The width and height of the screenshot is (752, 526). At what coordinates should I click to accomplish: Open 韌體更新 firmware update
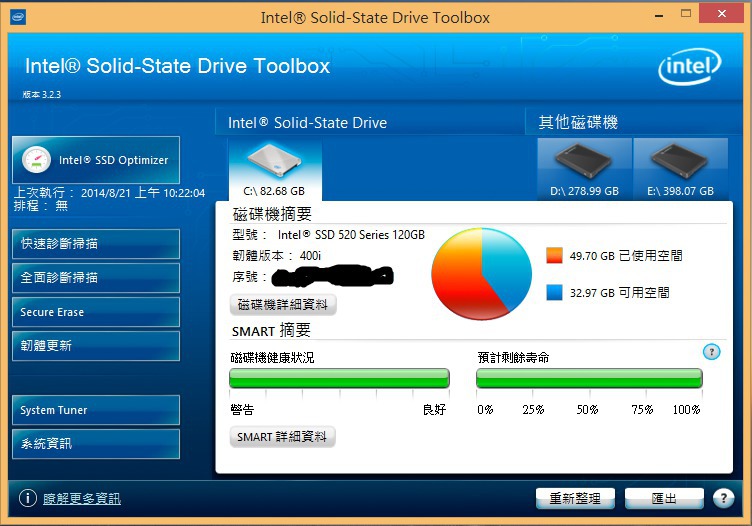(96, 346)
